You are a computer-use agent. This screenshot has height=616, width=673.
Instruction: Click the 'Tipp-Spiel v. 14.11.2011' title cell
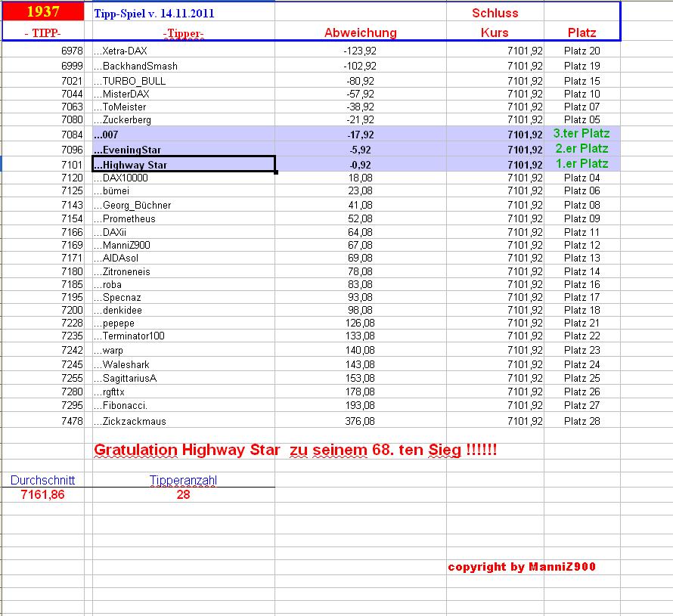click(184, 13)
